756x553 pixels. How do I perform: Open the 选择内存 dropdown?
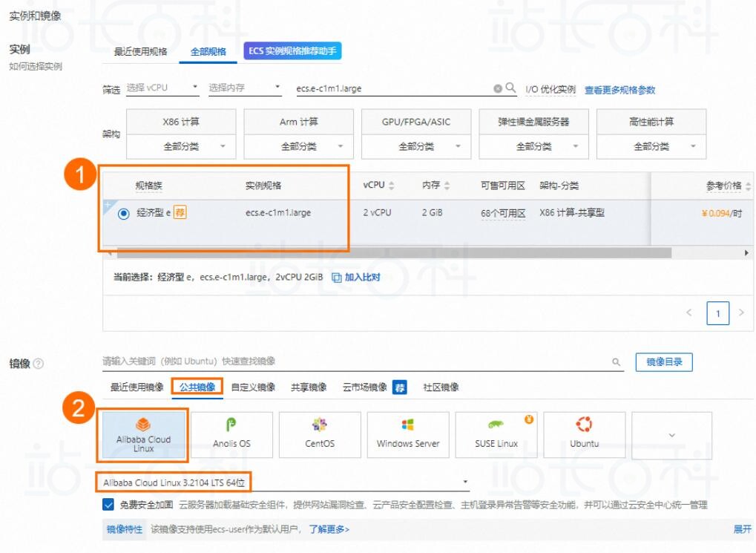coord(244,88)
